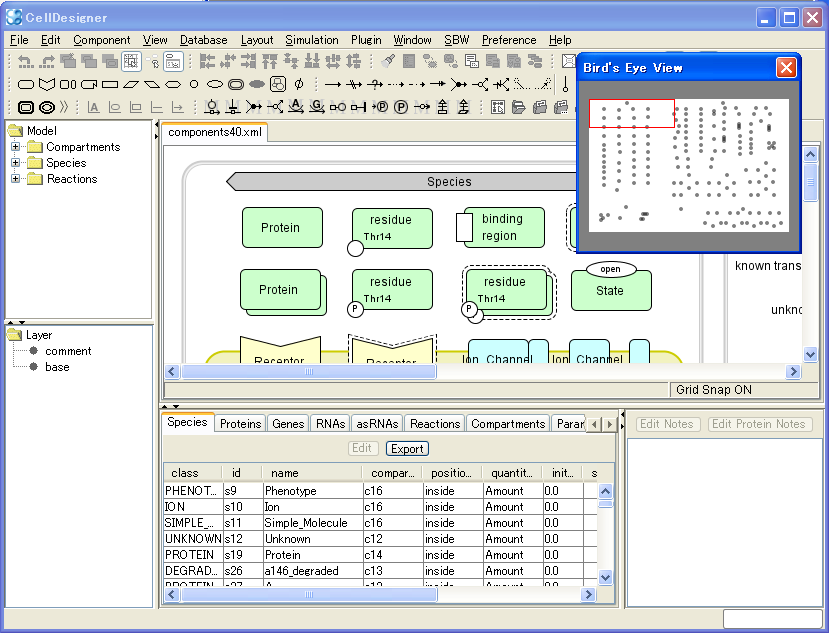Select the Drug double-outline oval tool
Viewport: 829px width, 633px height.
(x=236, y=84)
